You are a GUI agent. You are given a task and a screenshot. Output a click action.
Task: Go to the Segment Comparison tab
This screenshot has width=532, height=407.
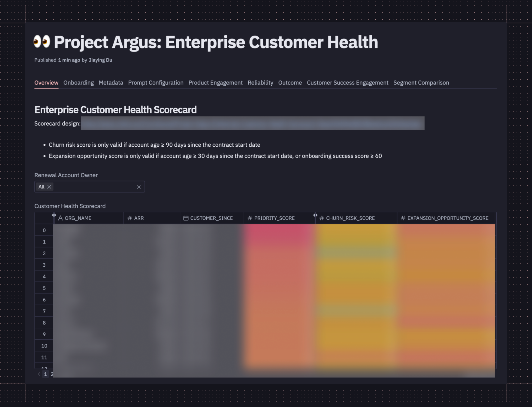(421, 83)
